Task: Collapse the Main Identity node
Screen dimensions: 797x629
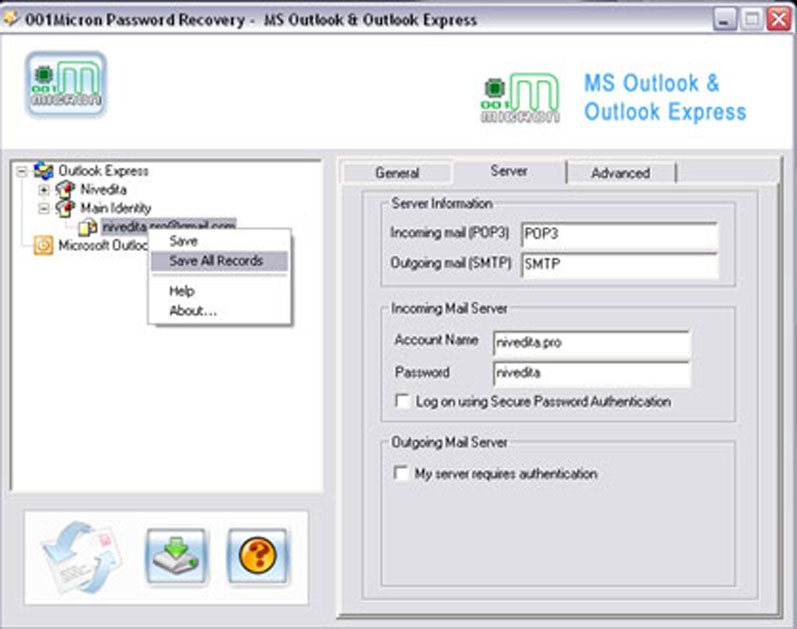Action: tap(44, 208)
